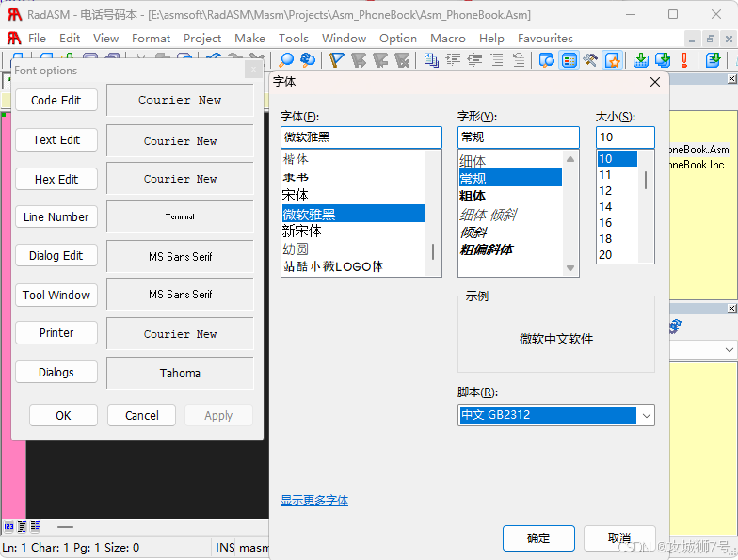Click the RadASM logo in the menu bar
This screenshot has height=560, width=738.
coord(13,38)
